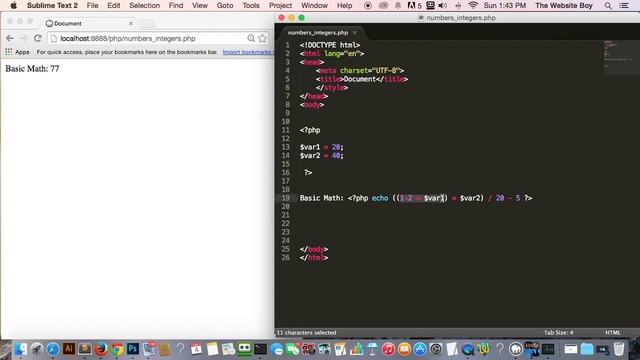Click line number 19 in the gutter
This screenshot has width=640, height=360.
point(285,198)
